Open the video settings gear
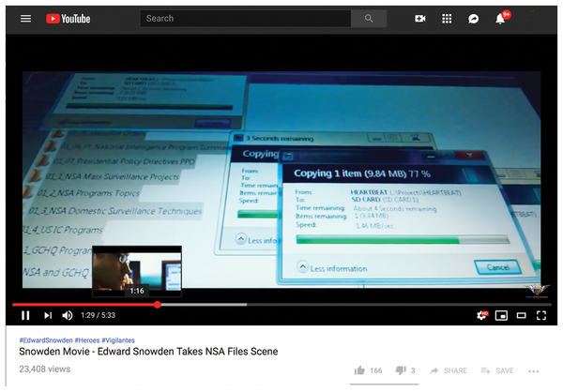The width and height of the screenshot is (563, 392). 482,315
